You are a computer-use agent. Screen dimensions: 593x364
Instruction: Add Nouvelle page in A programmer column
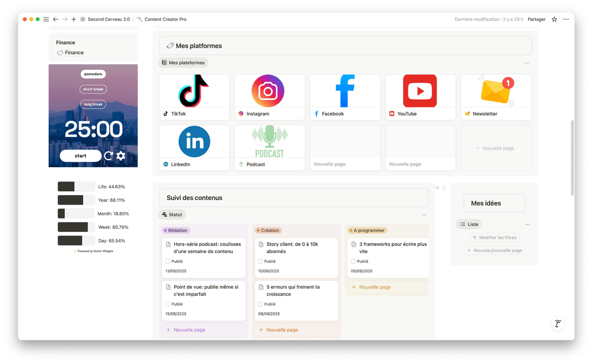tap(388, 287)
